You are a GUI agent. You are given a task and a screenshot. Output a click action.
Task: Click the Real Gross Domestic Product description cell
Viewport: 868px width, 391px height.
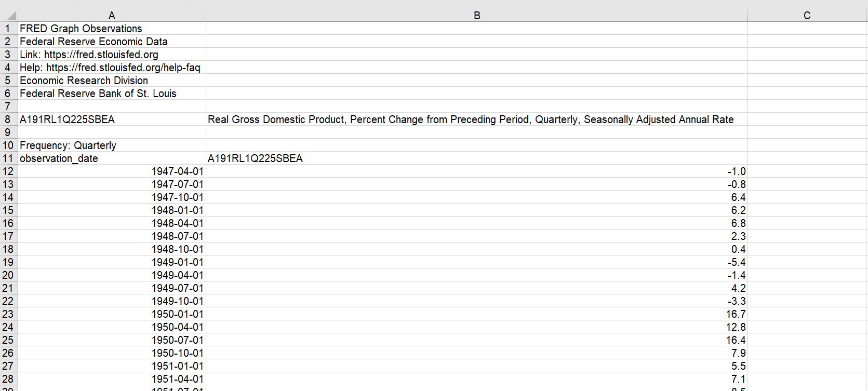[470, 119]
